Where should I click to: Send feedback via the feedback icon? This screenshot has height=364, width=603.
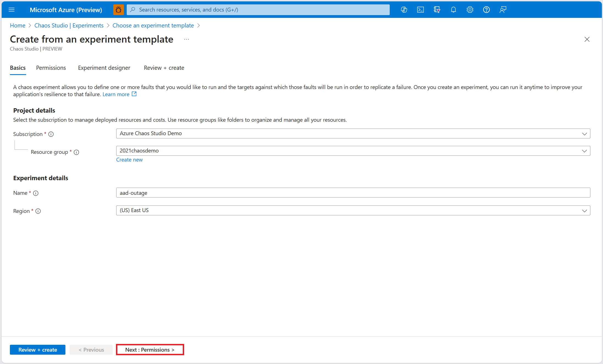503,10
